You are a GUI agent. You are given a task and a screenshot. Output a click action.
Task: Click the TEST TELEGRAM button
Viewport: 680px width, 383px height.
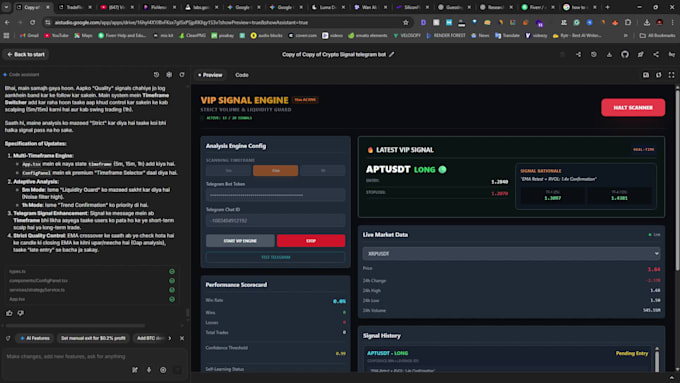tap(275, 257)
